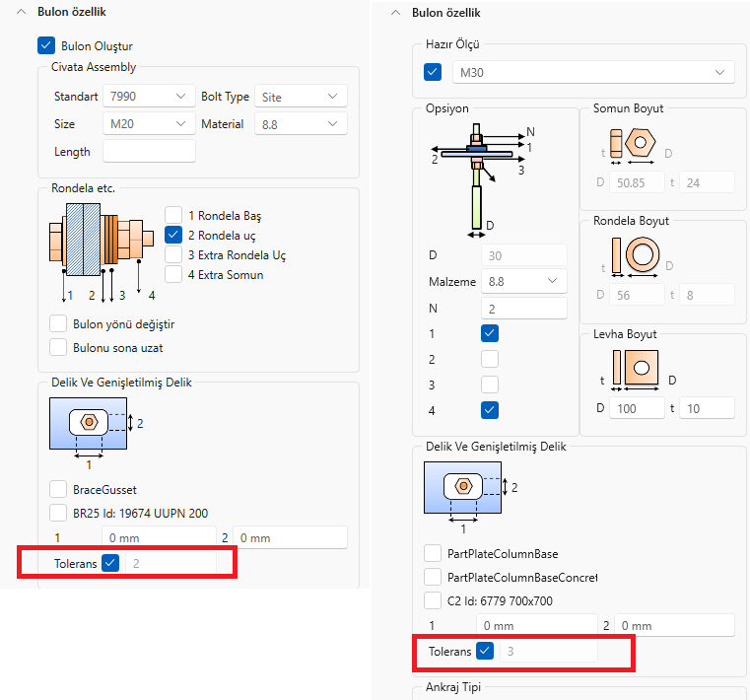Click the Length input field
This screenshot has width=750, height=700.
click(149, 152)
